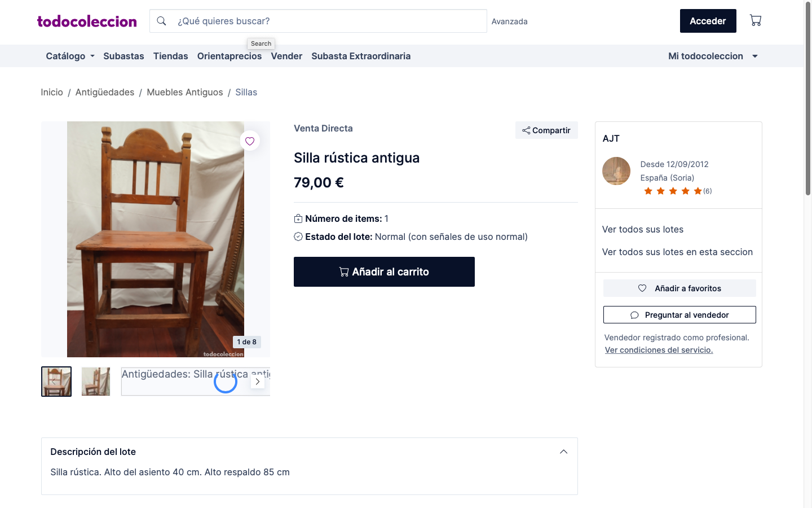Open Mi todocoleccion dropdown

coord(713,56)
